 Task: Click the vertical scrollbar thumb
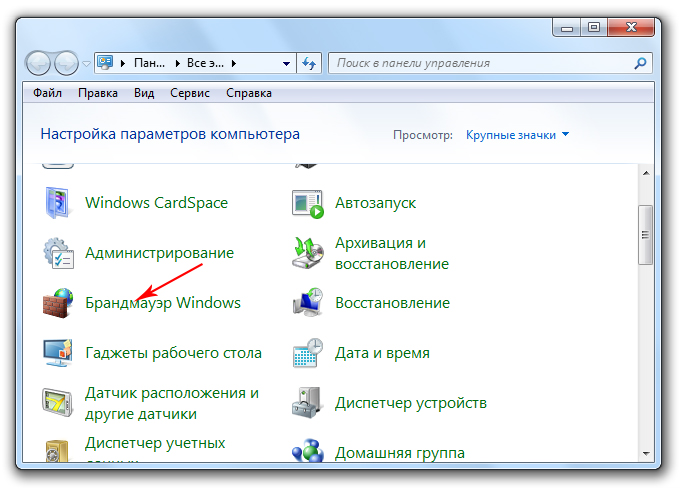[645, 235]
